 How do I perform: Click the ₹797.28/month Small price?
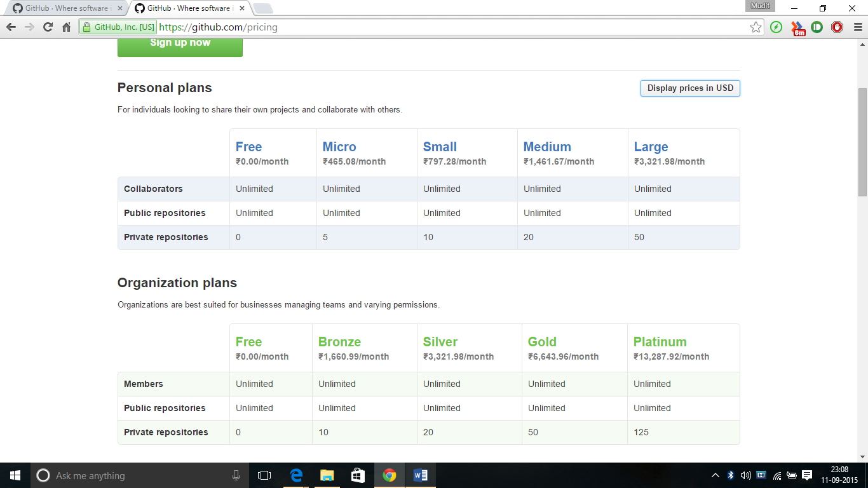point(454,161)
